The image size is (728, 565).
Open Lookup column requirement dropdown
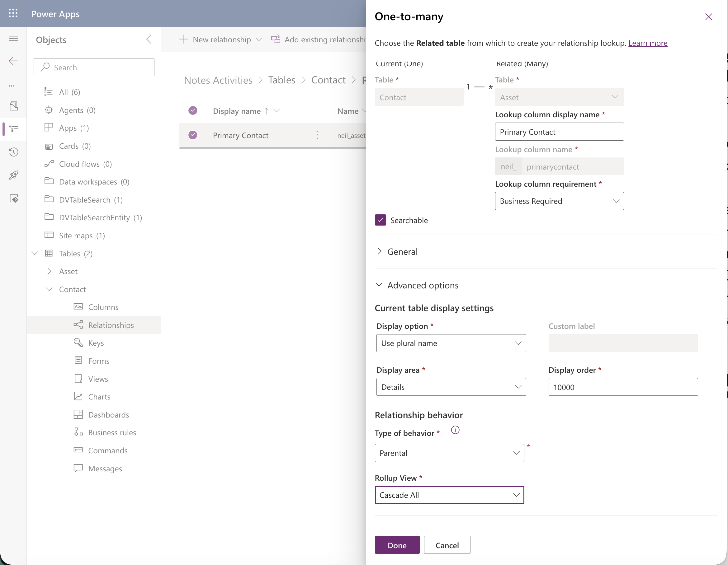click(559, 201)
